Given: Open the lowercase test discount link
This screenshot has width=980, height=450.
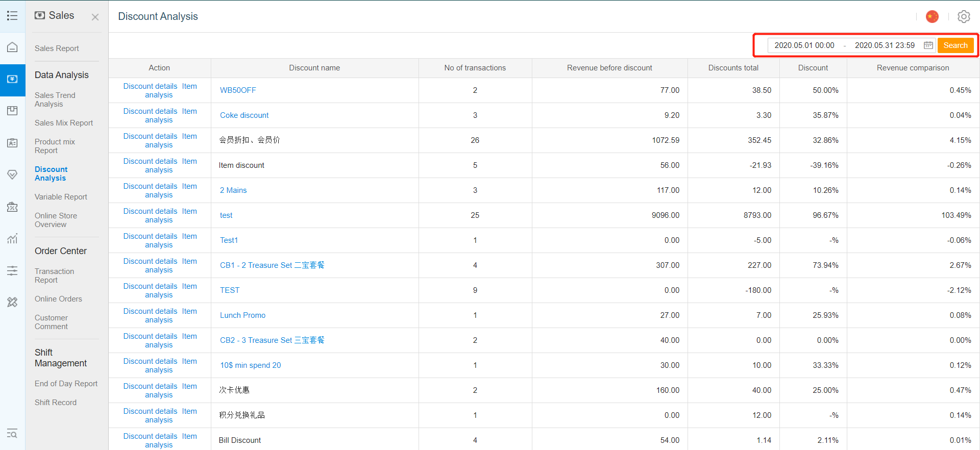Looking at the screenshot, I should (x=226, y=215).
